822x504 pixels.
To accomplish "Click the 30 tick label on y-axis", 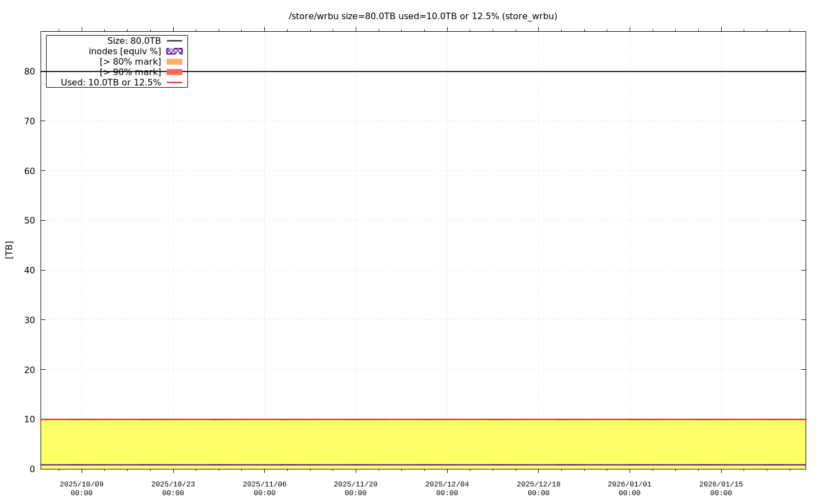I will click(30, 320).
